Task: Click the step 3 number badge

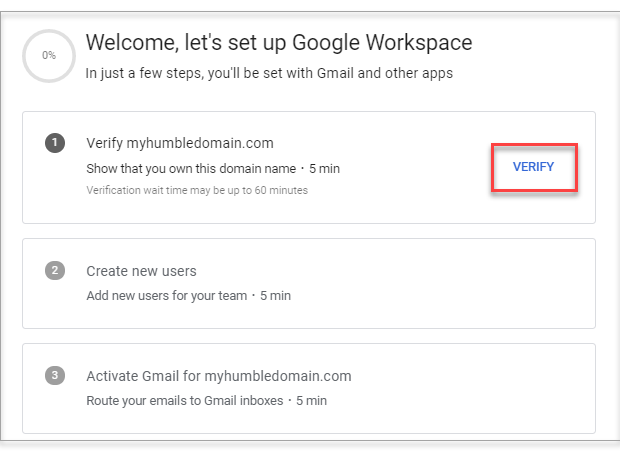Action: 54,376
